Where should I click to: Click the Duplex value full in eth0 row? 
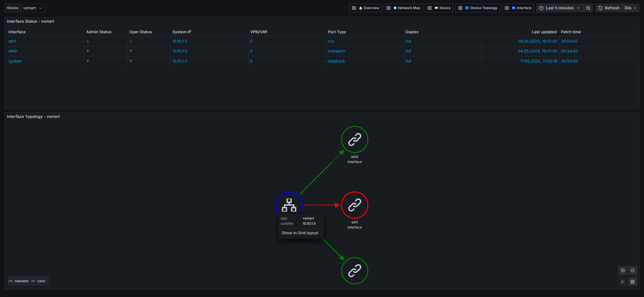click(x=408, y=51)
